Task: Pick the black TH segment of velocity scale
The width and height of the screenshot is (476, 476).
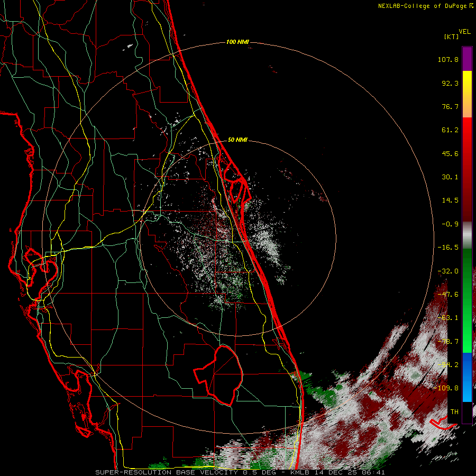Action: [467, 412]
